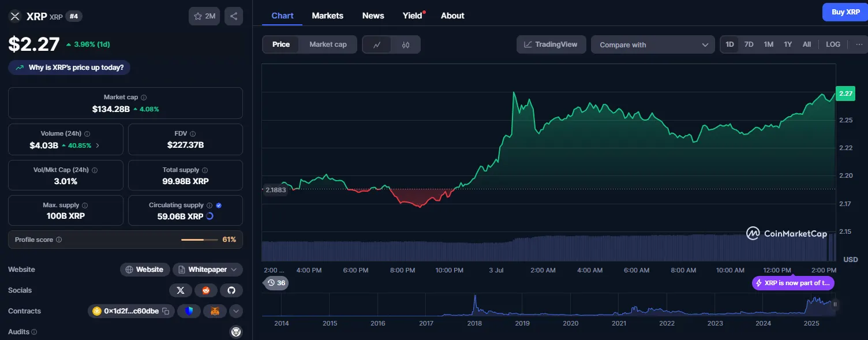Image resolution: width=868 pixels, height=340 pixels.
Task: Click the history clock badge showing 36
Action: pyautogui.click(x=276, y=283)
